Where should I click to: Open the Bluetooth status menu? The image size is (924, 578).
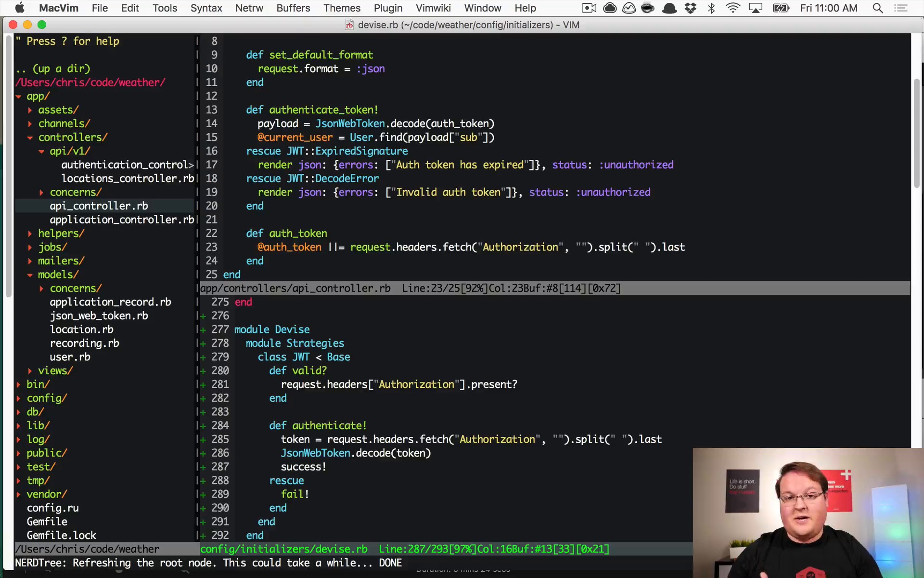click(711, 8)
